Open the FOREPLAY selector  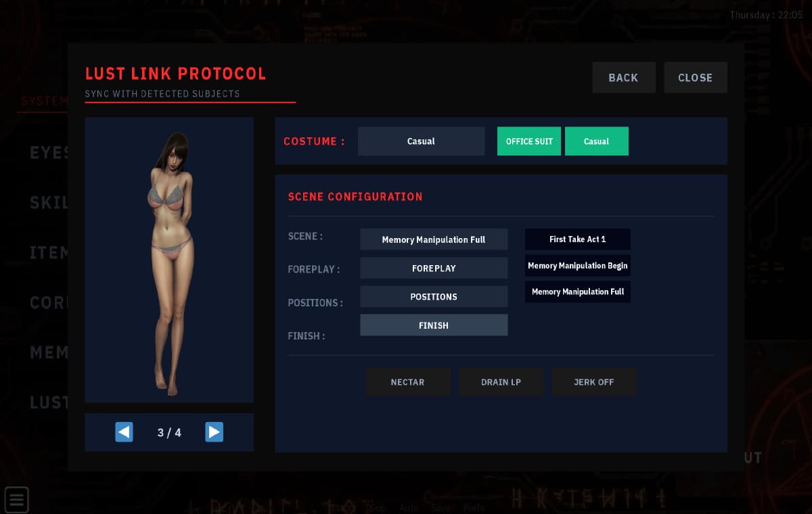click(434, 268)
